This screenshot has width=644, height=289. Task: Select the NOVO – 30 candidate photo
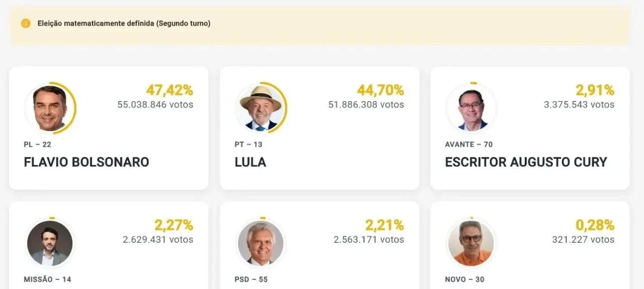[x=471, y=243]
